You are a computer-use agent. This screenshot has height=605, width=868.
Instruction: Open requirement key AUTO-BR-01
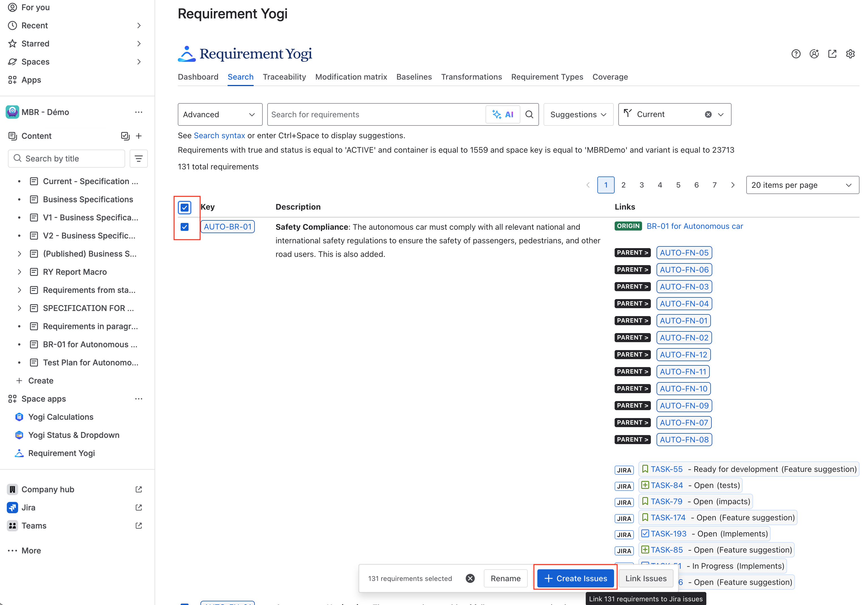tap(228, 227)
